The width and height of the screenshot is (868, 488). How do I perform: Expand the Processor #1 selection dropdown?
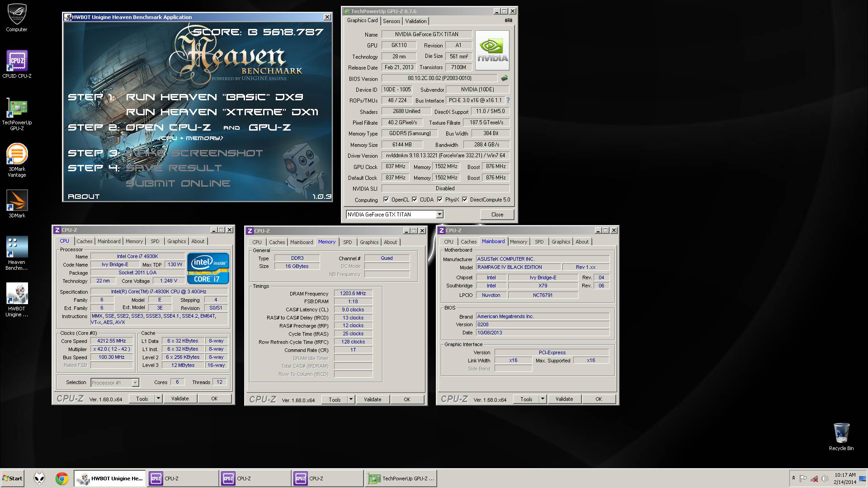pyautogui.click(x=135, y=383)
